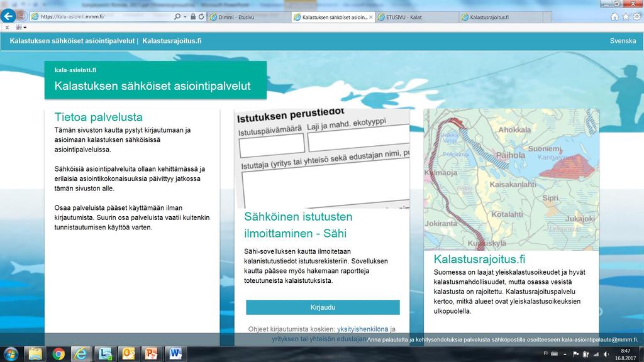Open network signal tray icon
Image resolution: width=644 pixels, height=362 pixels.
[x=596, y=354]
